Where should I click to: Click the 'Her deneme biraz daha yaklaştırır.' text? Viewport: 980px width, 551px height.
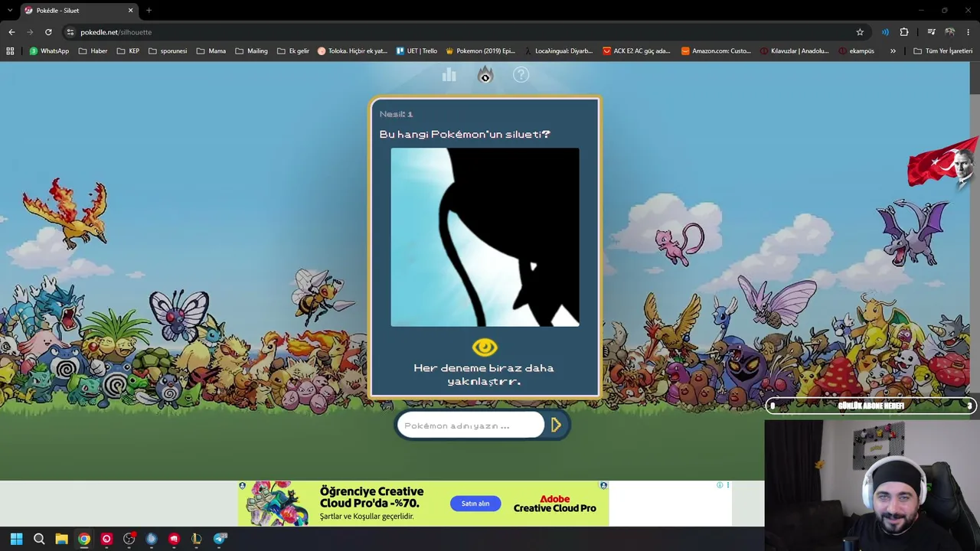point(484,374)
